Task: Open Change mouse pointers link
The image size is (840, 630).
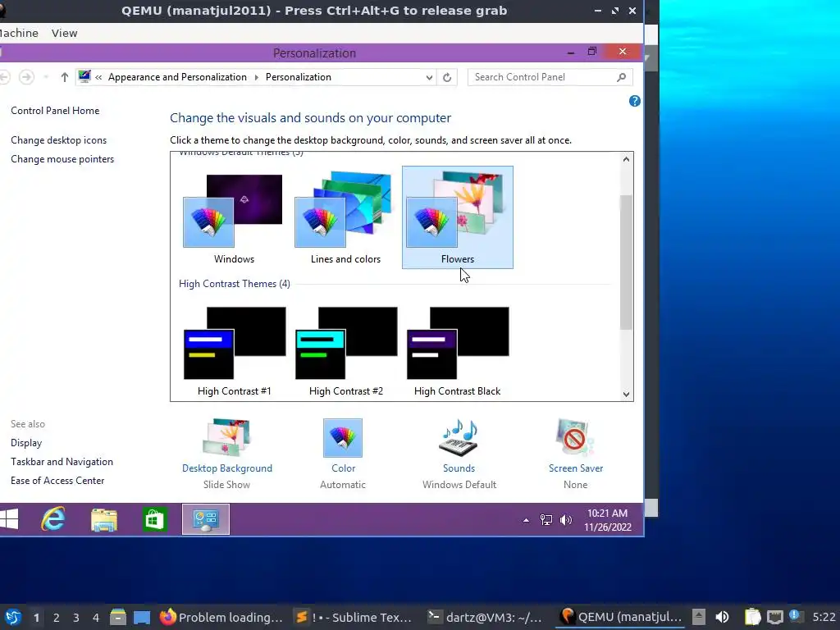Action: coord(62,159)
